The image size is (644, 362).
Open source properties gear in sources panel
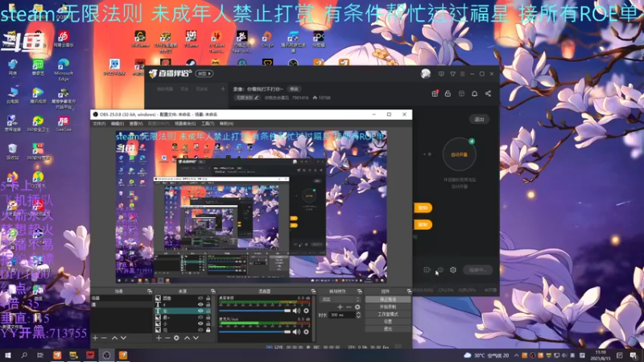176,338
